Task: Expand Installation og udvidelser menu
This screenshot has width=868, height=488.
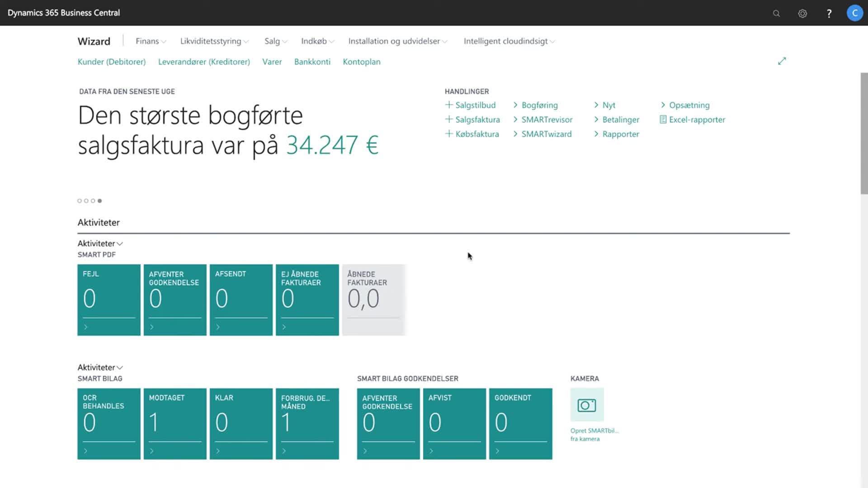Action: [398, 41]
